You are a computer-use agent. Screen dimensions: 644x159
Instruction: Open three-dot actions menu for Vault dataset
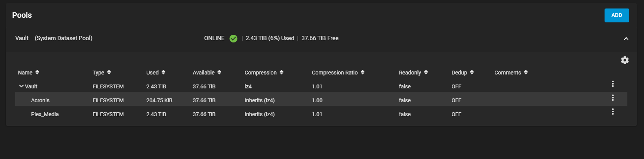pyautogui.click(x=613, y=84)
